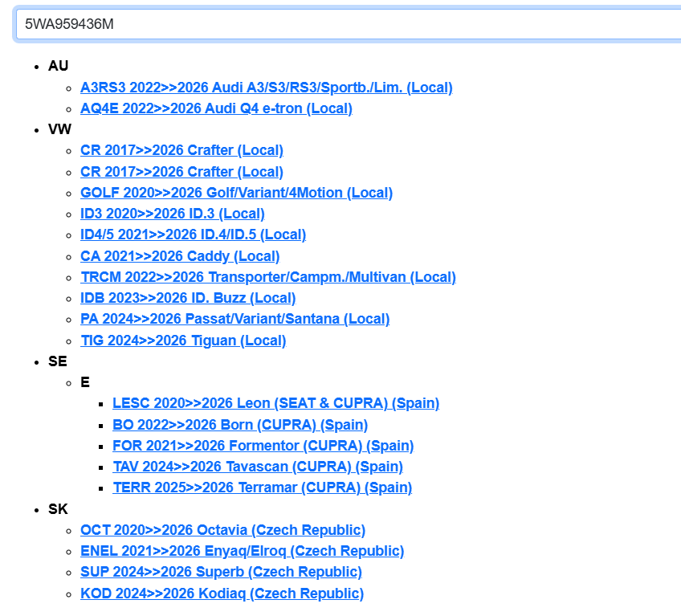Click the Passat/Variant/Santana 2024>>2026 link
Image resolution: width=681 pixels, height=616 pixels.
point(234,319)
